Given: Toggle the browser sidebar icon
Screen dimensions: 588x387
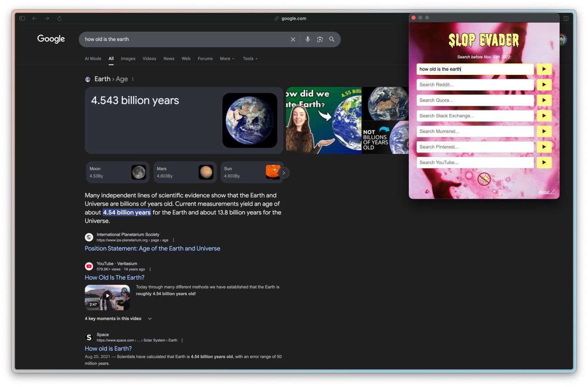Looking at the screenshot, I should [22, 18].
